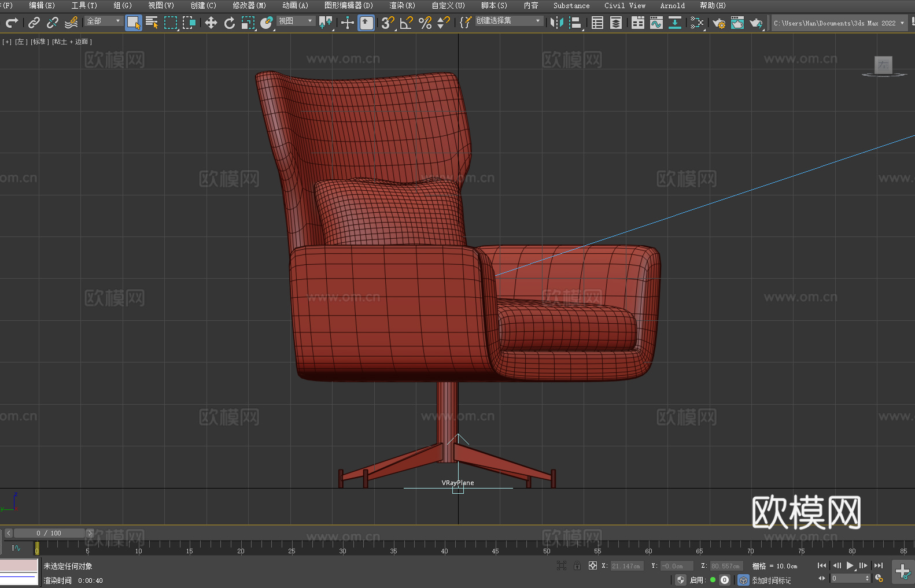Play the animation
Viewport: 915px width, 588px height.
(850, 565)
